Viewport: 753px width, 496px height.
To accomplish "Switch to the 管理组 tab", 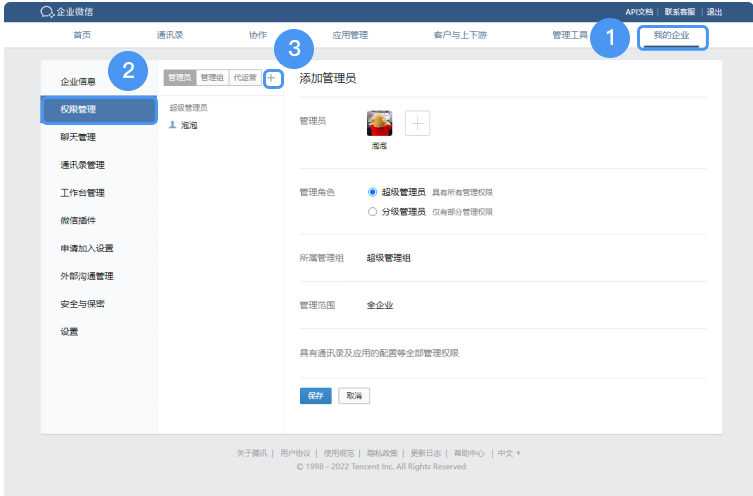I will point(212,78).
